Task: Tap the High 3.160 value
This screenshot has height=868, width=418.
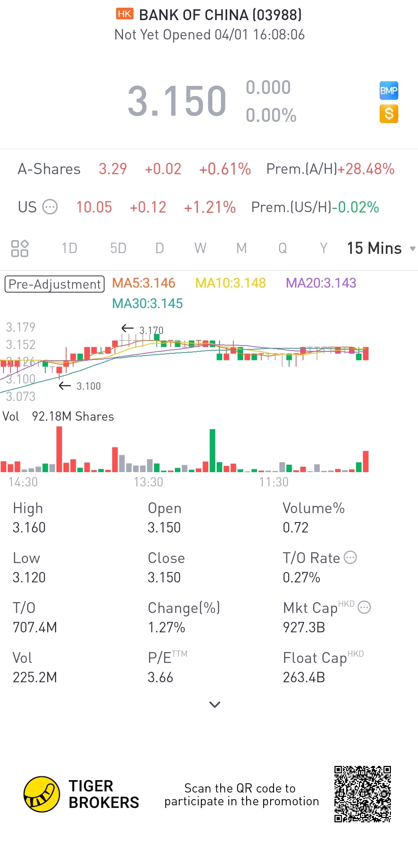Action: click(x=29, y=527)
